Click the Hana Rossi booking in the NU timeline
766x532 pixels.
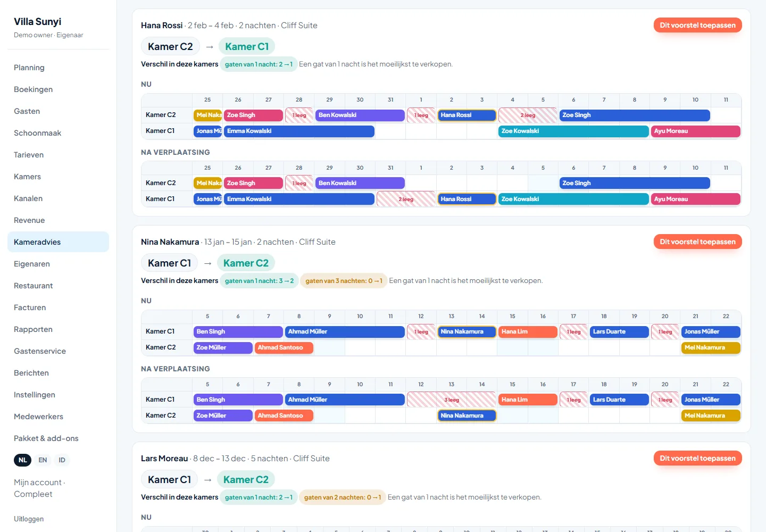[467, 115]
